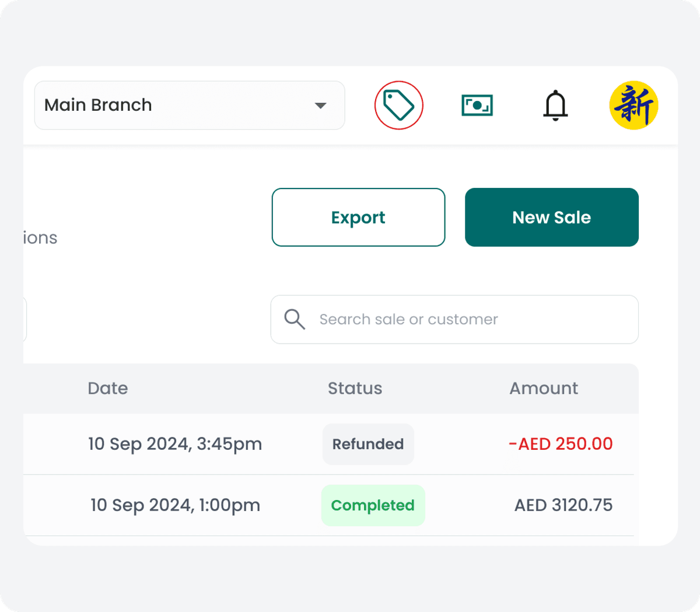Click the -AED 250.00 refund amount
The height and width of the screenshot is (612, 700).
[561, 444]
